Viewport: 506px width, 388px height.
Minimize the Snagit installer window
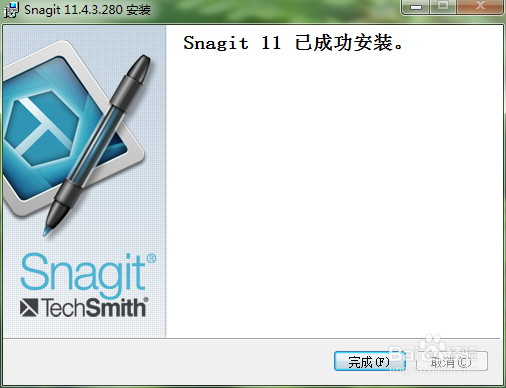click(416, 7)
